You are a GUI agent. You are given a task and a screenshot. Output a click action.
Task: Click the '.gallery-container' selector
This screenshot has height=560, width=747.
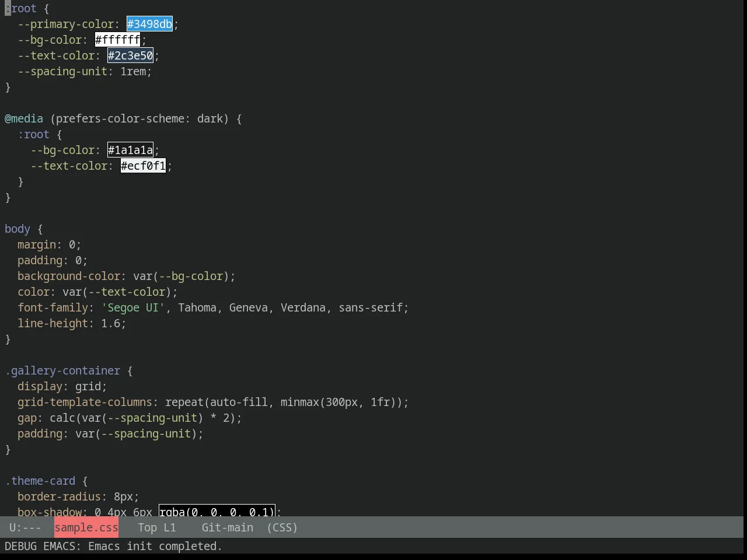pos(62,370)
